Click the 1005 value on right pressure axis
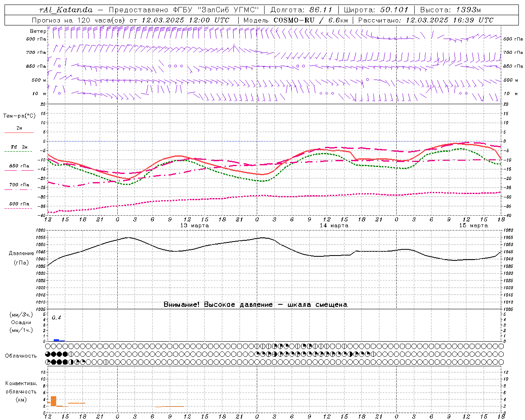Image resolution: width=525 pixels, height=420 pixels. click(x=508, y=309)
